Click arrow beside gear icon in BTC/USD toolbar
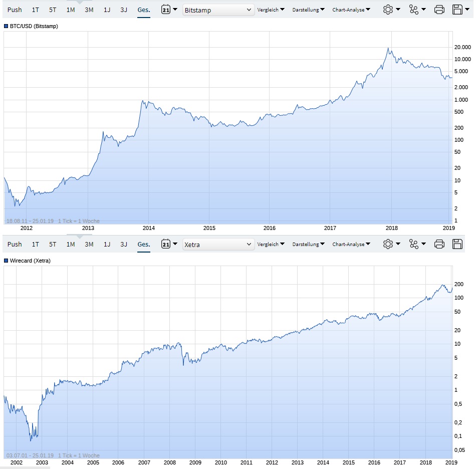The width and height of the screenshot is (476, 469). click(x=398, y=10)
